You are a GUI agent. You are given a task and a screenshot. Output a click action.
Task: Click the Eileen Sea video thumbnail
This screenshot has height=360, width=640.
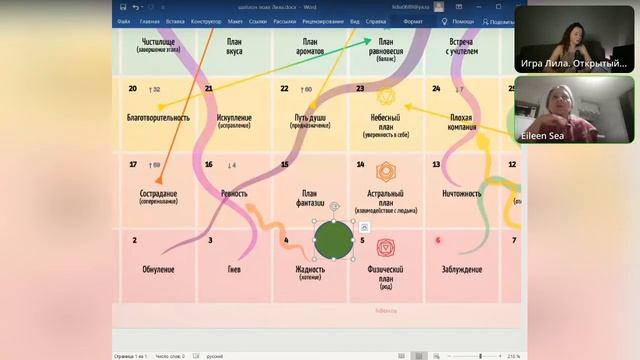574,109
